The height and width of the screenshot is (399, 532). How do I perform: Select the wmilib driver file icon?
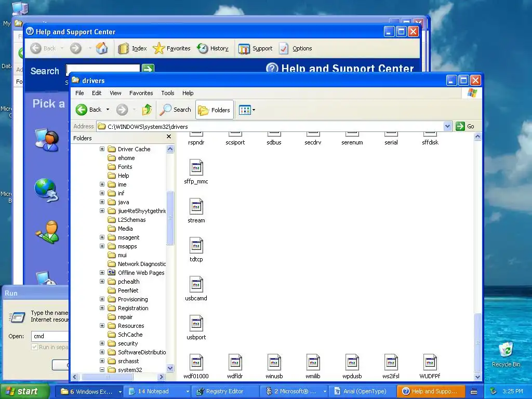(313, 363)
